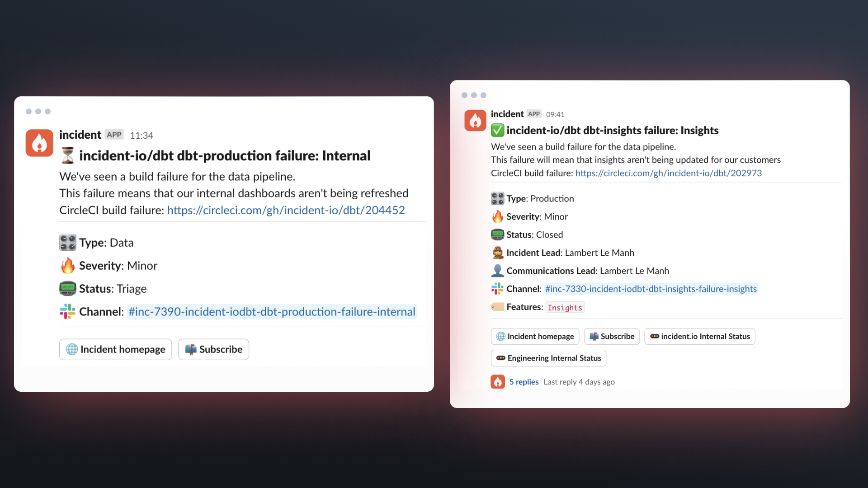Click the hourglass emoji before dbt-production title
This screenshot has height=488, width=868.
point(68,155)
